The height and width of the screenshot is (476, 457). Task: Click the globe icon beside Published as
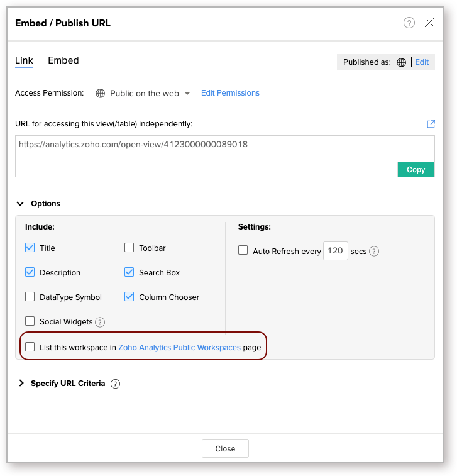pos(402,62)
